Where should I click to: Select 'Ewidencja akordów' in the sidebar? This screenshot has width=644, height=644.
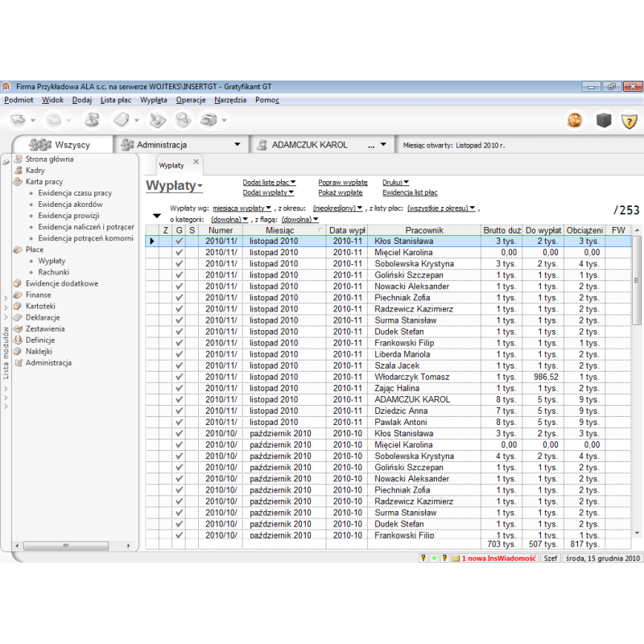click(x=69, y=204)
